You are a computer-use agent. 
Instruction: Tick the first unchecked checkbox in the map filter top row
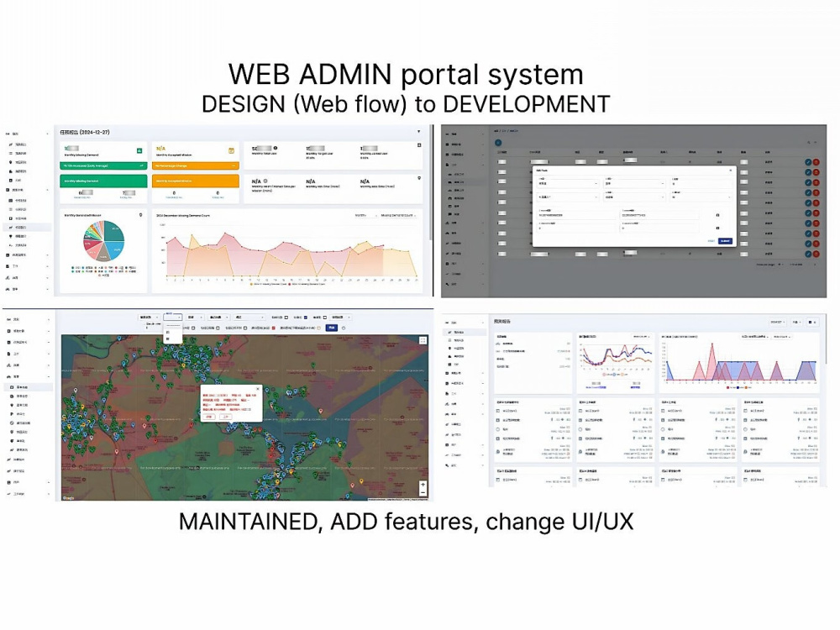point(286,318)
